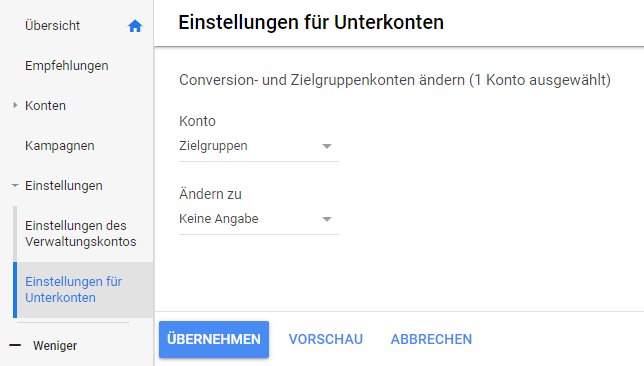This screenshot has height=366, width=644.
Task: Click ABBRECHEN to cancel changes
Action: [431, 339]
